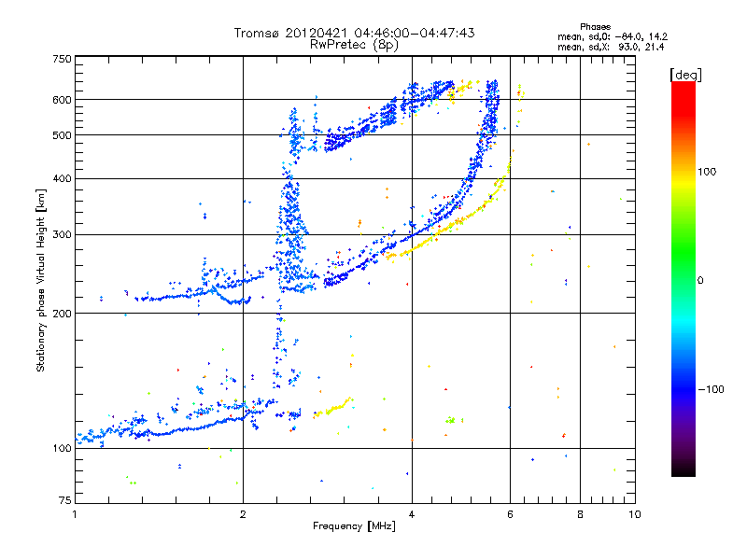Click the y-axis tick label "600"
747x560 pixels.
pos(62,100)
